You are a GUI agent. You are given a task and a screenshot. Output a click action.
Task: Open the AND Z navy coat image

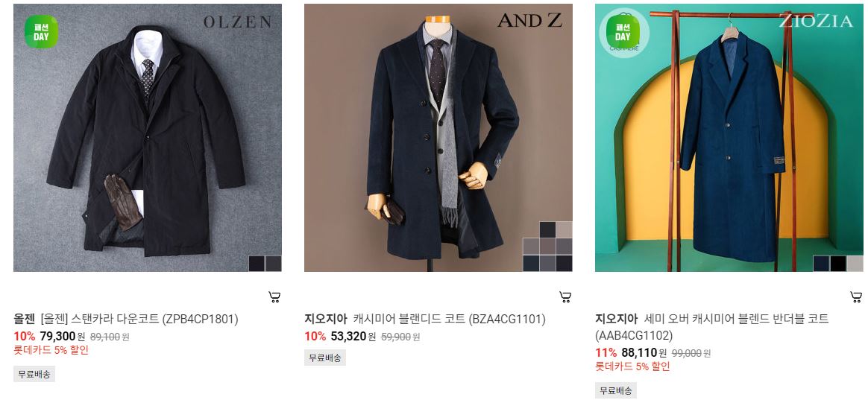tap(438, 138)
